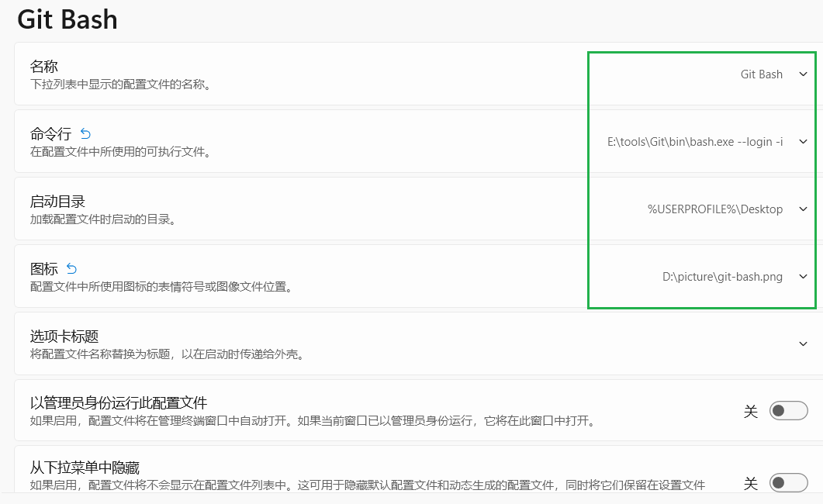Expand the 命令行 setting options
The width and height of the screenshot is (823, 504).
click(804, 141)
